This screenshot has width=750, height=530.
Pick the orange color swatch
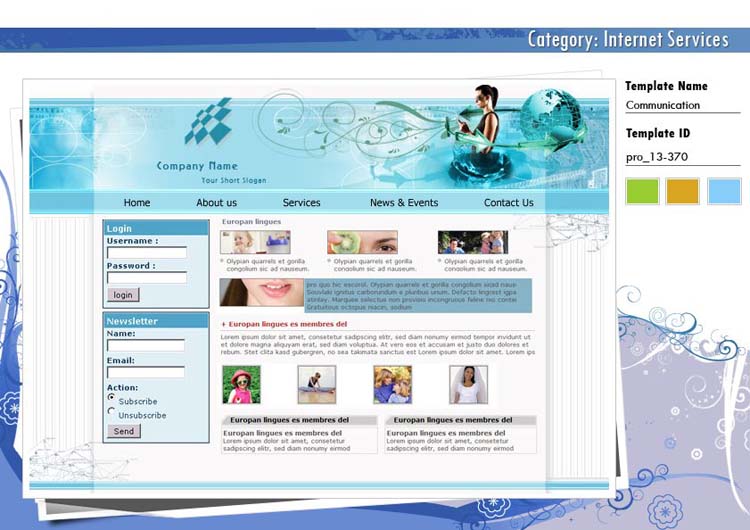pos(682,191)
